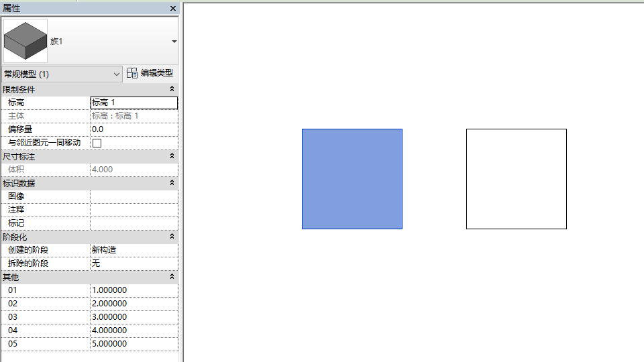
Task: Click the 创建的阶段 parameter label
Action: click(28, 250)
